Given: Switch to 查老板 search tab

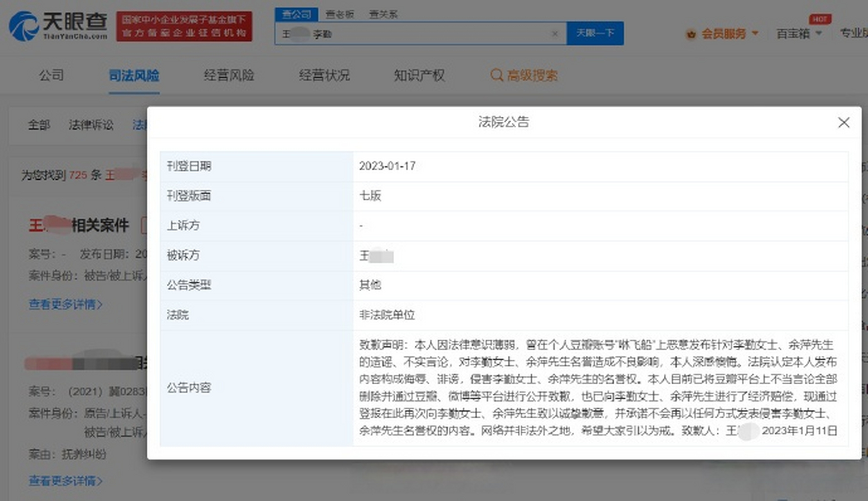Looking at the screenshot, I should [x=340, y=13].
